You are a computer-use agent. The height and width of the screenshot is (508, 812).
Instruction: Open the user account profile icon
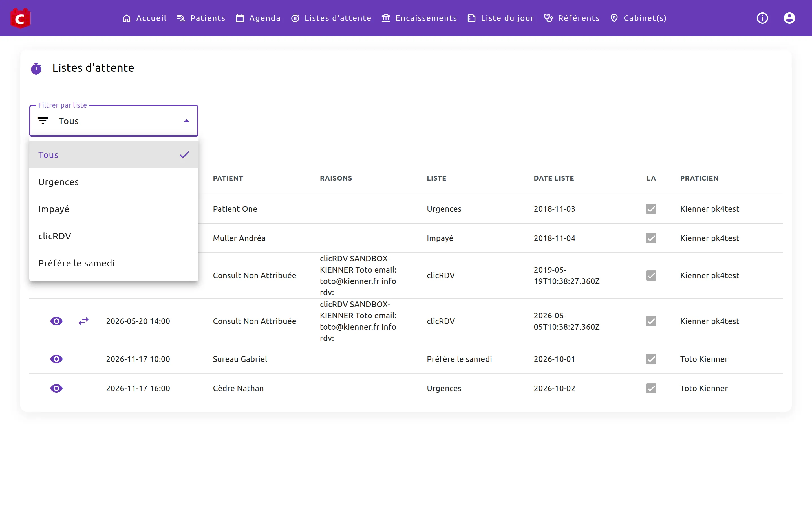point(789,18)
